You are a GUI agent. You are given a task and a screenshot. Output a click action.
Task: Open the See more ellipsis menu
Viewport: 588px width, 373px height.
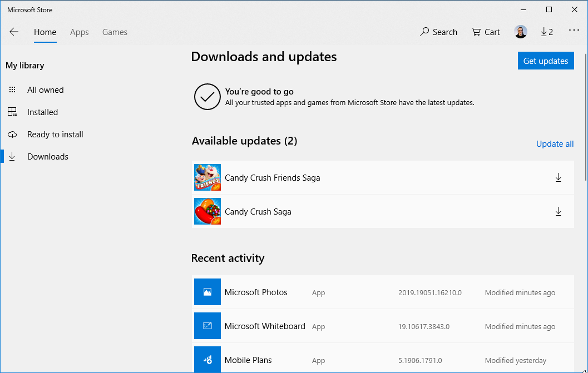pyautogui.click(x=574, y=30)
